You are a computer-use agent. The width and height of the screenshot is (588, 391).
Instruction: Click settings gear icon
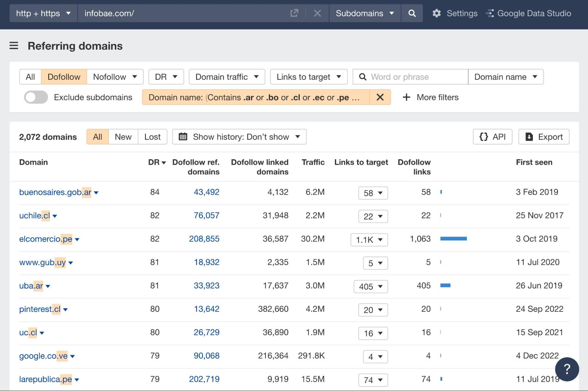click(x=436, y=13)
